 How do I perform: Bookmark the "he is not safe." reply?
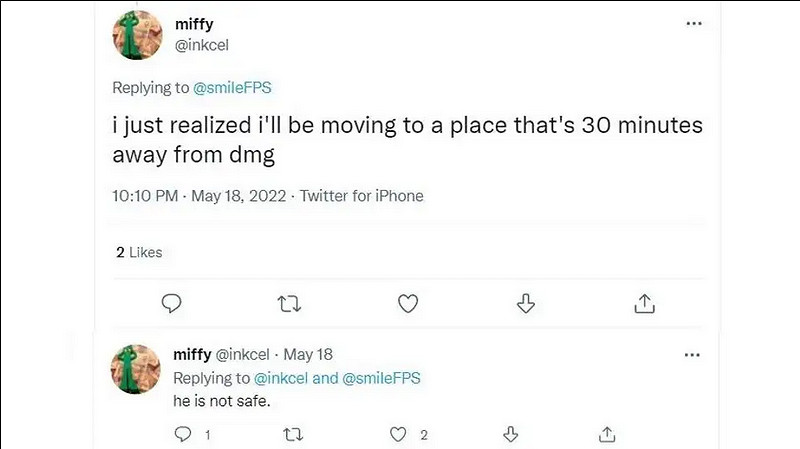(x=509, y=434)
